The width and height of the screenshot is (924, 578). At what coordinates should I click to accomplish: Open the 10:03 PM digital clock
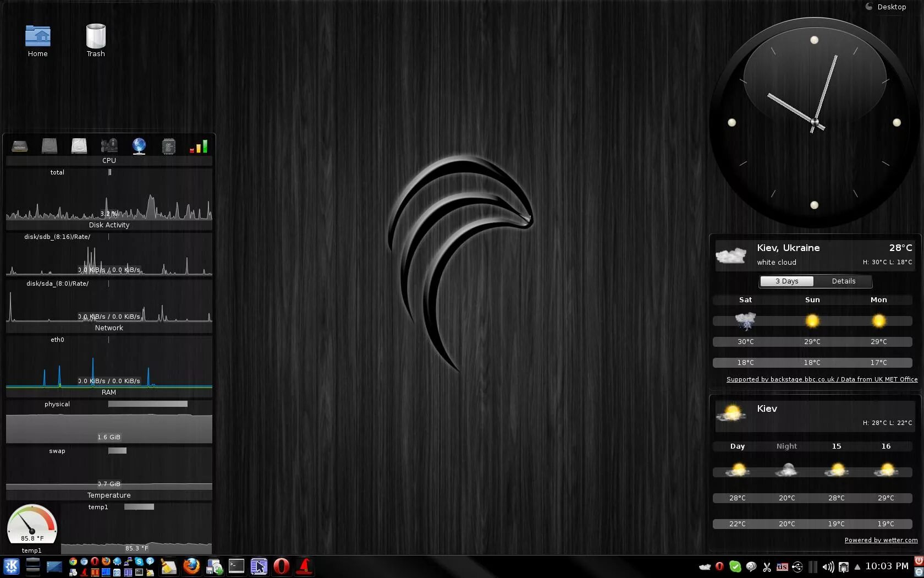(887, 566)
